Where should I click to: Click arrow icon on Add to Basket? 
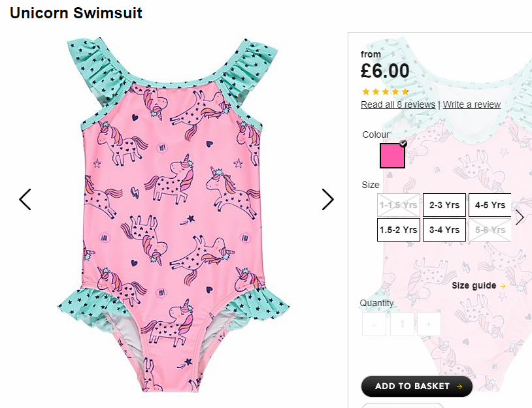point(459,386)
